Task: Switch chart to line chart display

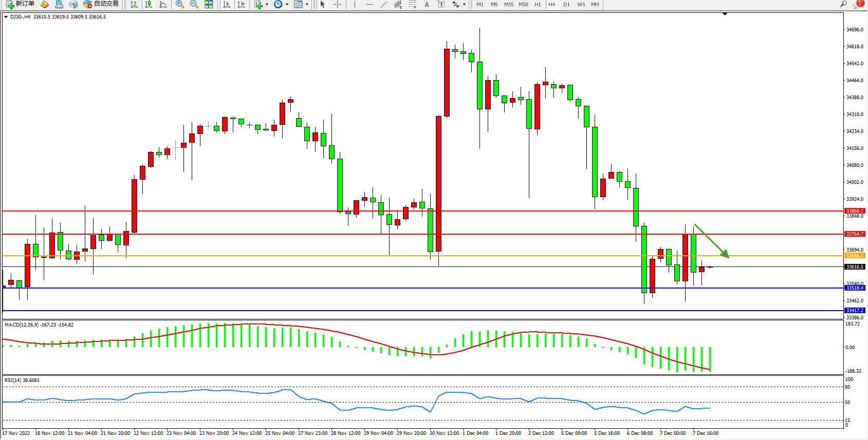Action: 163,4
